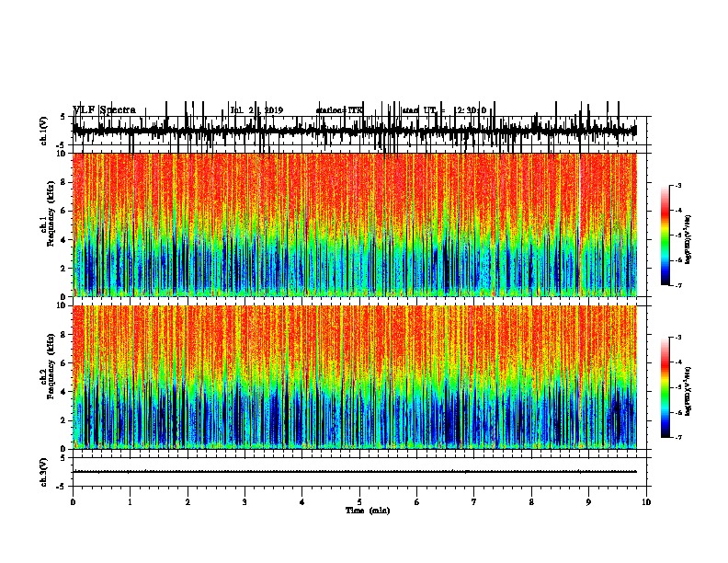Click the ch.1 spectrogram color bar
This screenshot has width=728, height=563.
(x=665, y=236)
